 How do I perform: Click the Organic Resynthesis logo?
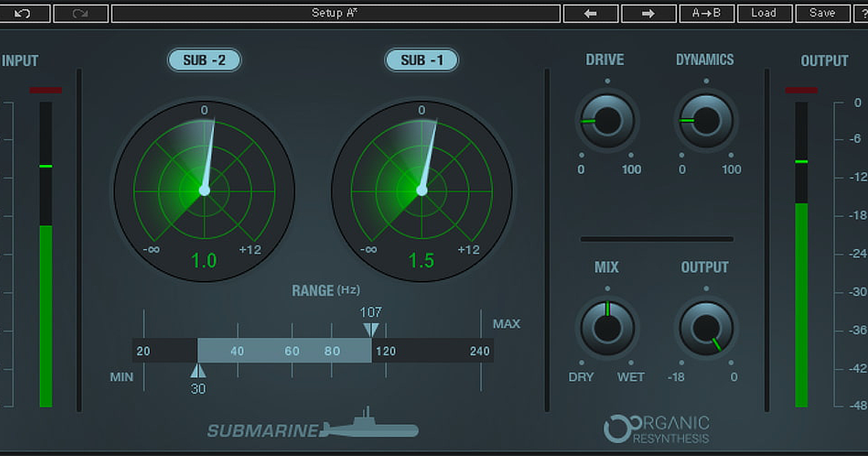[x=657, y=429]
